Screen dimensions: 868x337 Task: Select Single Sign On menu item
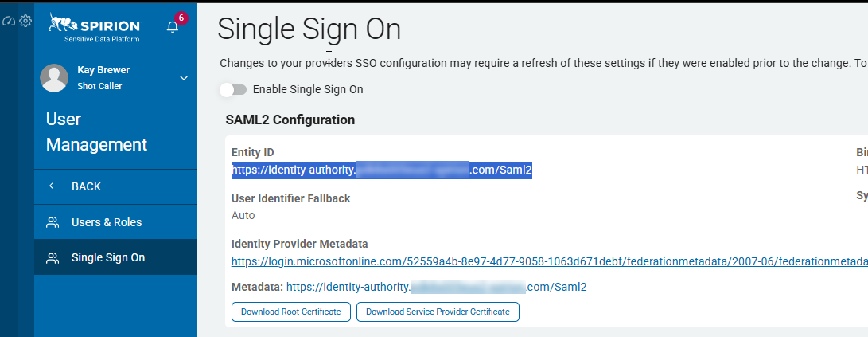108,258
